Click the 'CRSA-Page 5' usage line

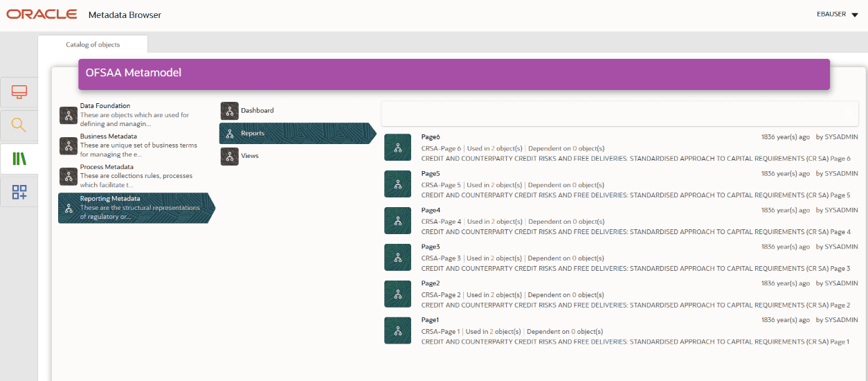[513, 185]
